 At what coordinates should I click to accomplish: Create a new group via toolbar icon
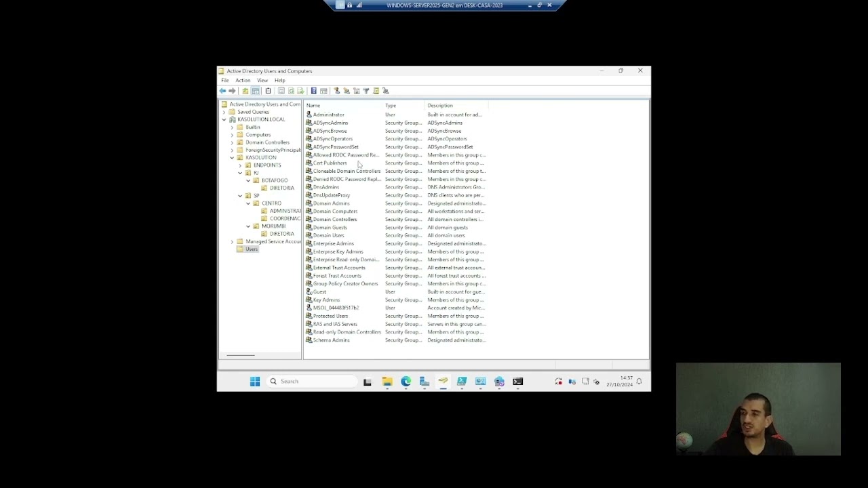coord(347,91)
